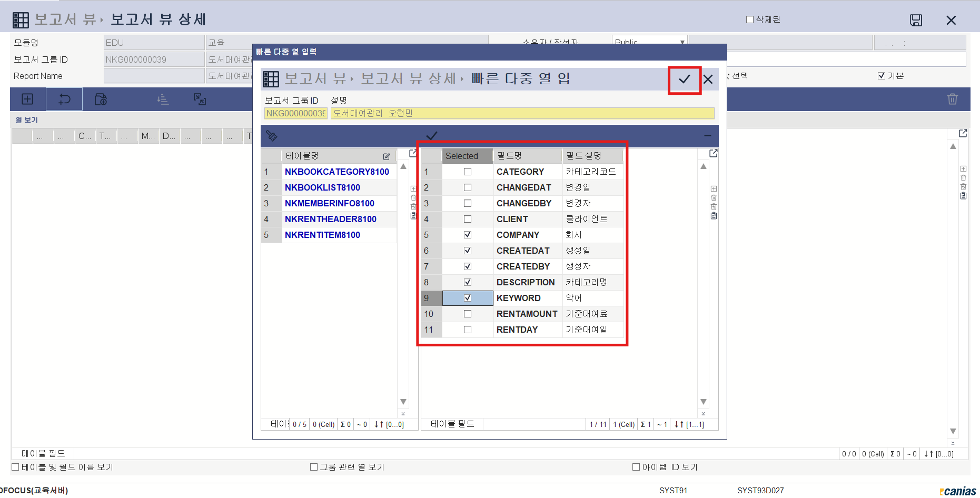Image resolution: width=980 pixels, height=498 pixels.
Task: Uncheck the DESCRIPTION field checkbox
Action: [468, 282]
